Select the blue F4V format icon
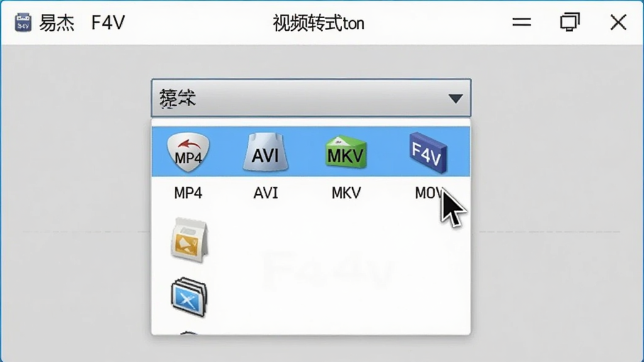644x362 pixels. point(428,153)
